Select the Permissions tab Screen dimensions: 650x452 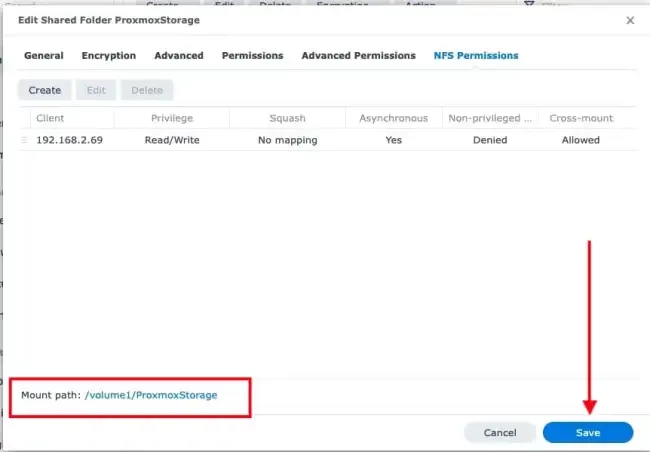coord(252,56)
